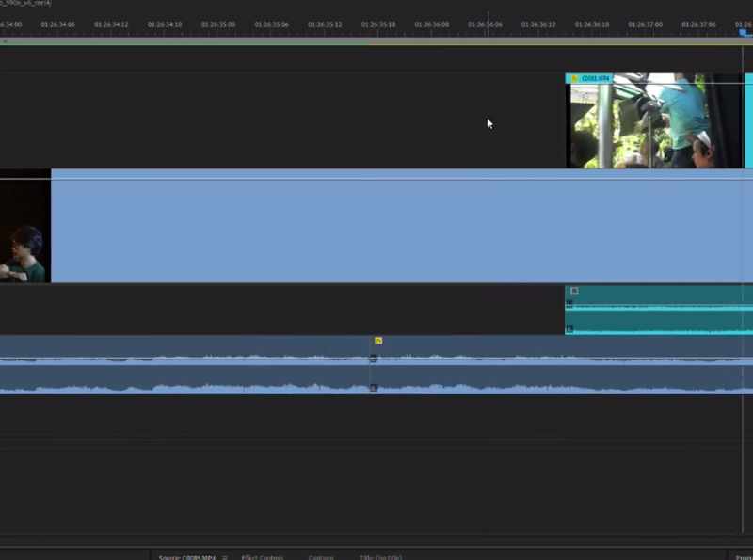Switch to the Effect Controls tab

pos(263,557)
